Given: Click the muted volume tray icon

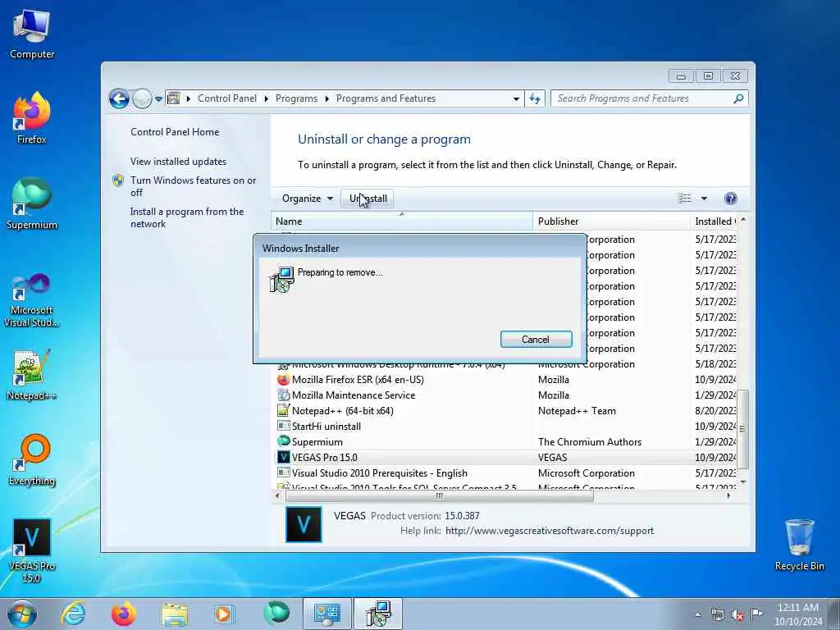Looking at the screenshot, I should (737, 614).
